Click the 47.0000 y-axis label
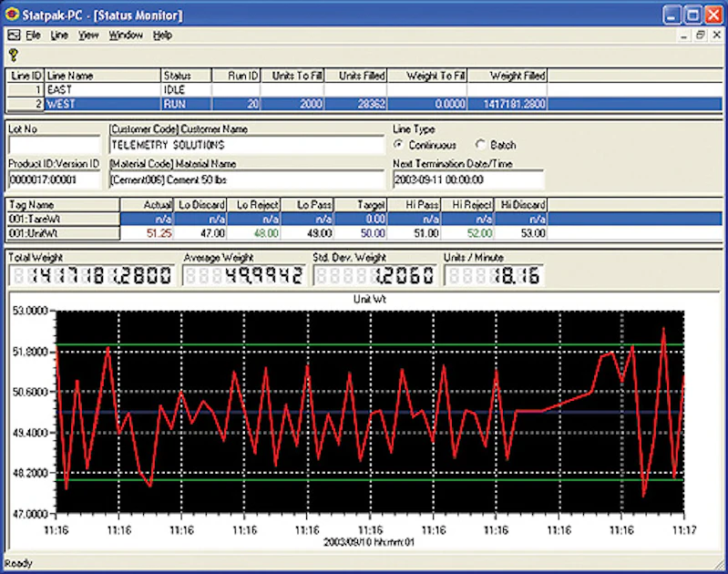 point(30,514)
